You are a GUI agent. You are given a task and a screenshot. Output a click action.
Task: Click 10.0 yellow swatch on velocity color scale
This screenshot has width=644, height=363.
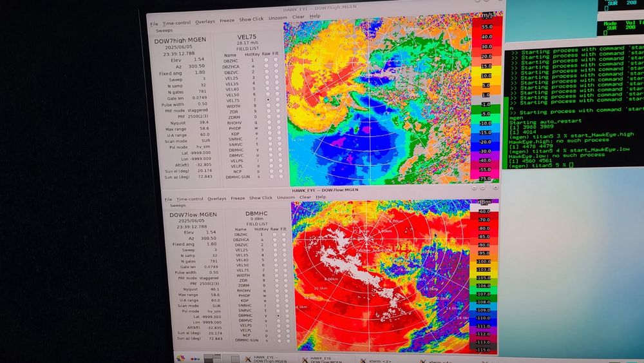486,76
